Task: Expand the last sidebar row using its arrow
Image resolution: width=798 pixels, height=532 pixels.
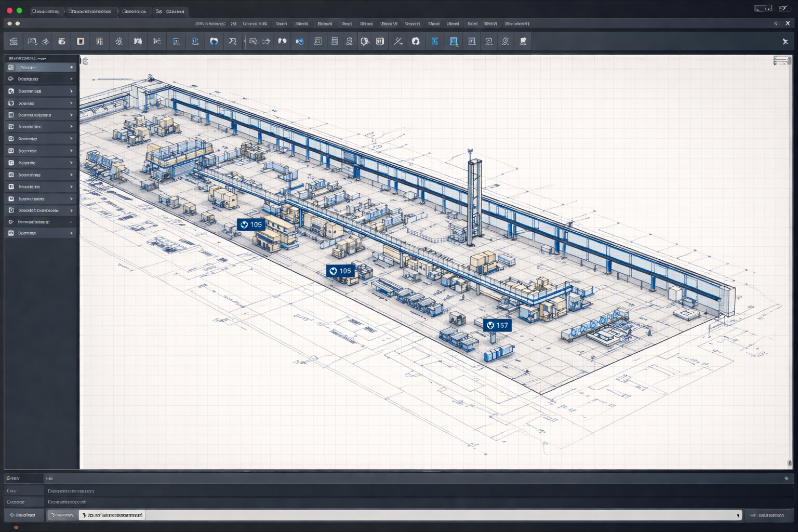Action: 72,233
